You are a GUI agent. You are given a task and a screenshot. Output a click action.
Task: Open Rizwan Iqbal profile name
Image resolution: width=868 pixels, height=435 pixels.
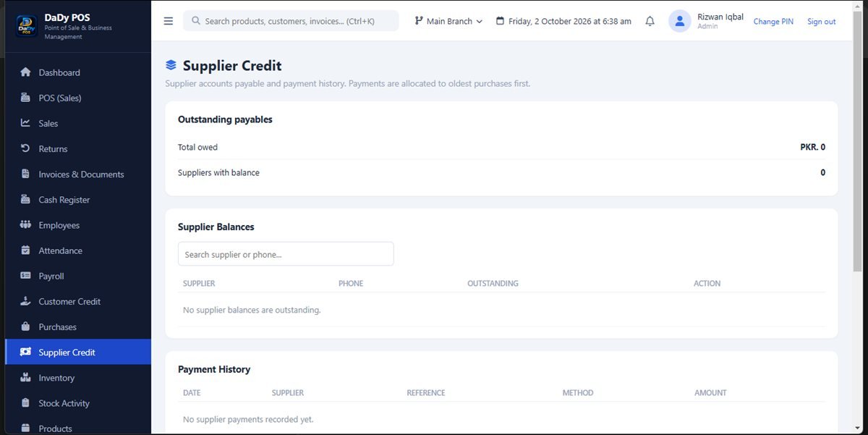click(x=720, y=17)
